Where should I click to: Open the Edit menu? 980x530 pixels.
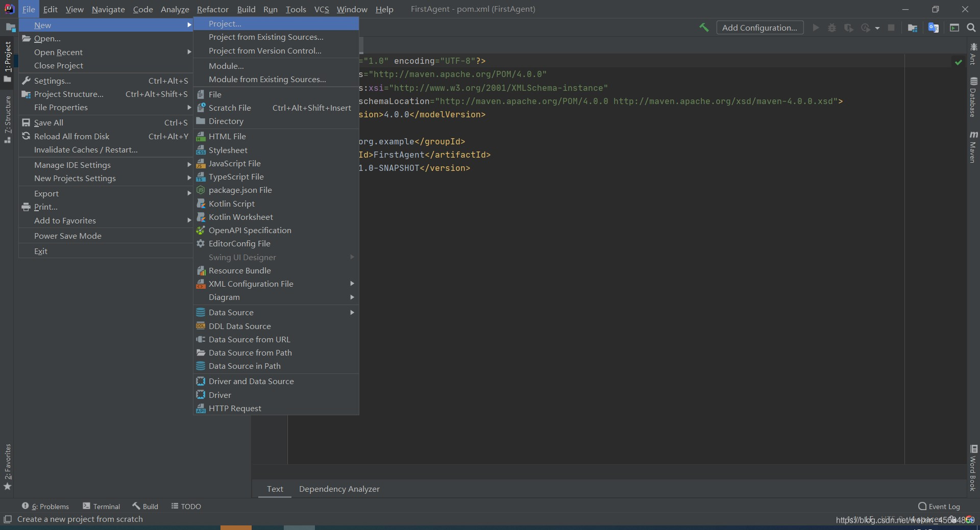50,9
